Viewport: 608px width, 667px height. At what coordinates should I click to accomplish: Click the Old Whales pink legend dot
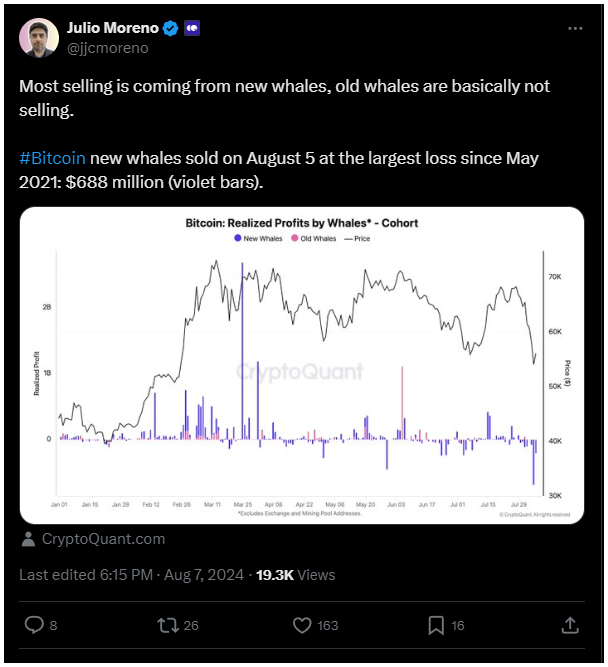294,238
